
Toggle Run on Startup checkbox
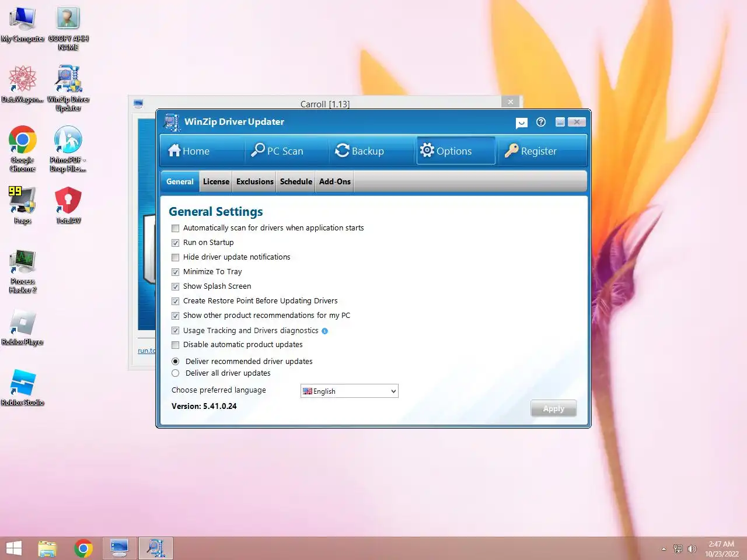tap(175, 243)
